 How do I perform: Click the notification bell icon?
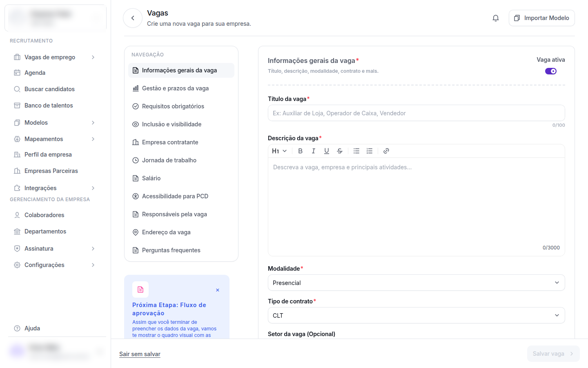(x=496, y=18)
